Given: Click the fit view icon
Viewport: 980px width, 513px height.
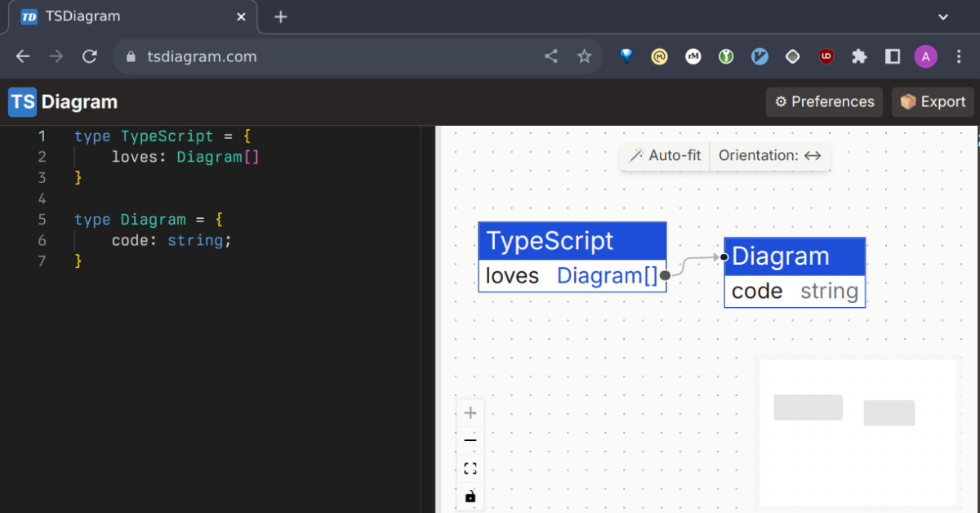Looking at the screenshot, I should click(470, 469).
